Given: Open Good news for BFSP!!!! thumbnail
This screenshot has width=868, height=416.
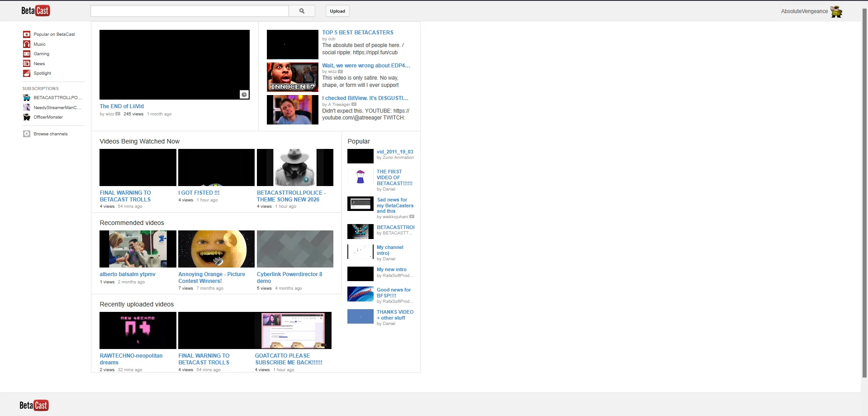Looking at the screenshot, I should pyautogui.click(x=360, y=294).
